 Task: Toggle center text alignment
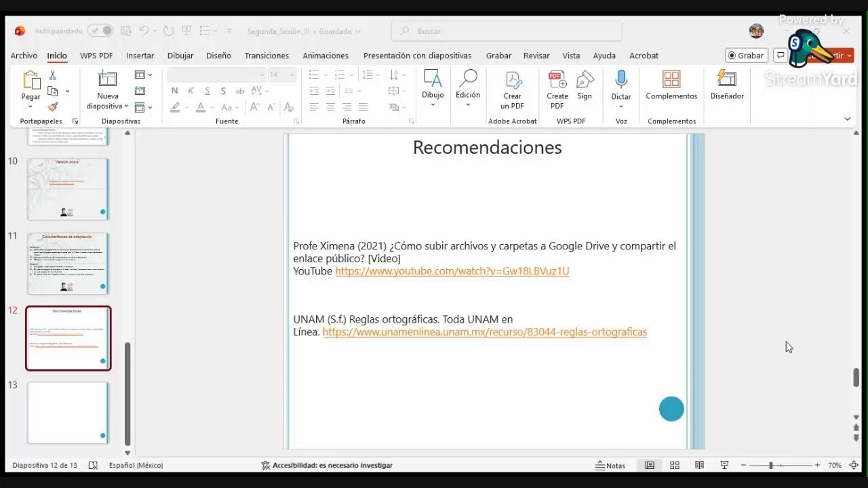[330, 107]
